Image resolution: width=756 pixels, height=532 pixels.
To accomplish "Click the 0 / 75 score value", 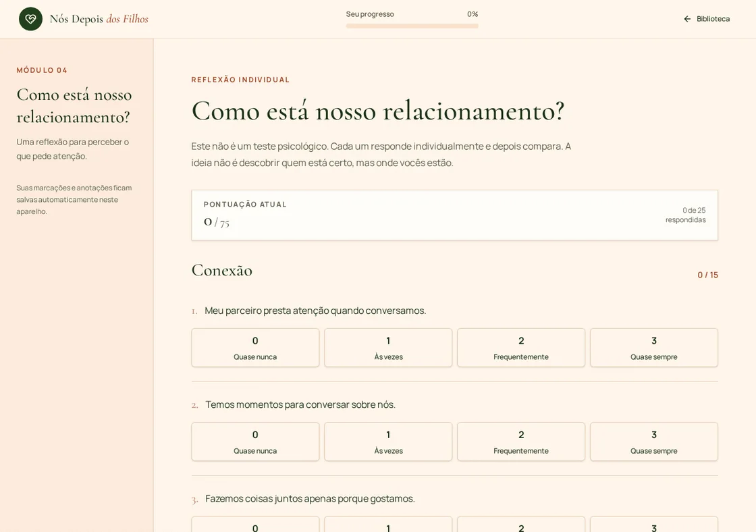I will coord(217,222).
